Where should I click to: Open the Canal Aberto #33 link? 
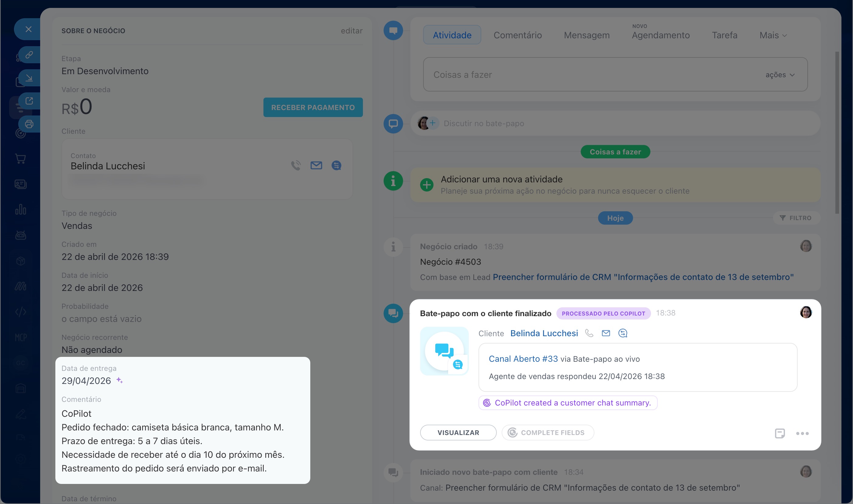pos(523,359)
